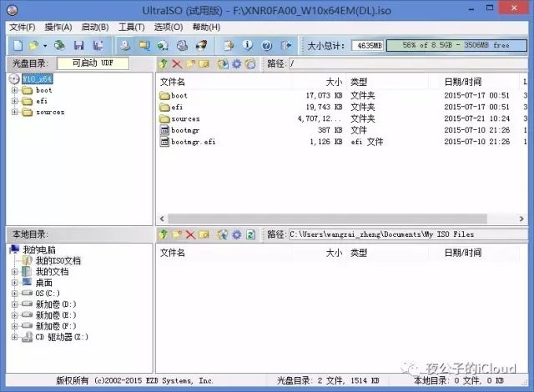The height and width of the screenshot is (392, 534).
Task: Click the horizontal scrollbar left arrow in image list
Action: 162,219
